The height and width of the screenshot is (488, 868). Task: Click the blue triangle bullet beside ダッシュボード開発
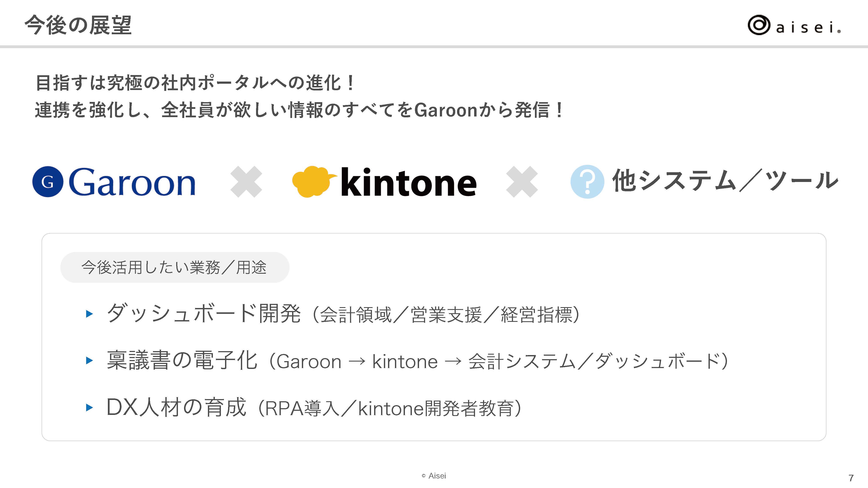89,314
